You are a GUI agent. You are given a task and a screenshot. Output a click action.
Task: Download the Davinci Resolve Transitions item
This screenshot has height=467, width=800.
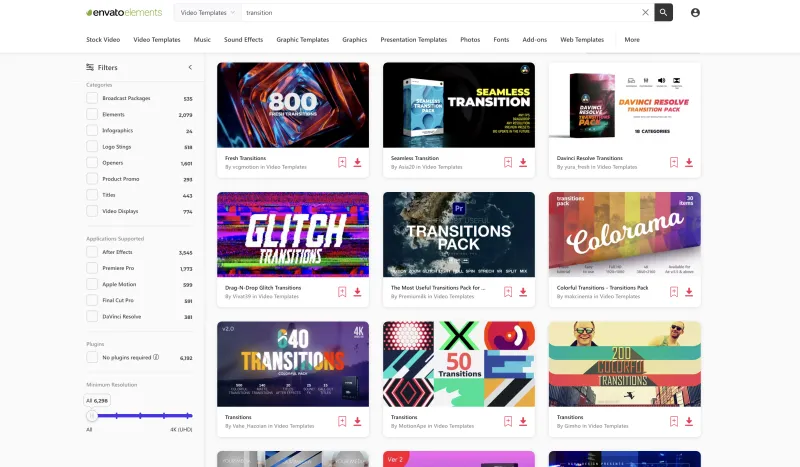[x=689, y=162]
